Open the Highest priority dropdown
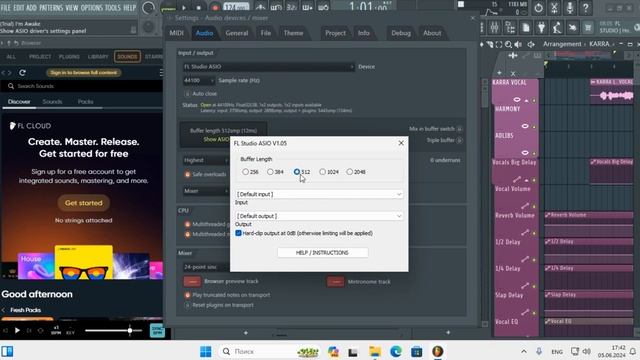The image size is (640, 360). coord(206,160)
